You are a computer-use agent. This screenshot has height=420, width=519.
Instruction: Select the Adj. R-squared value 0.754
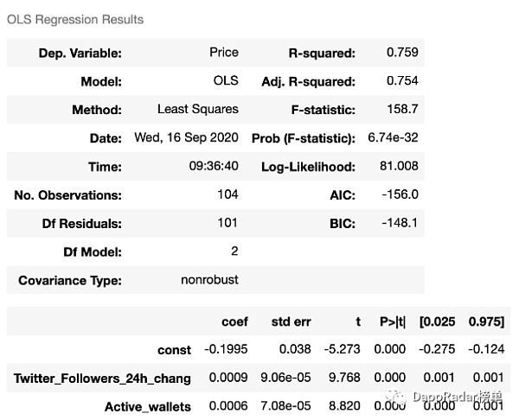pos(402,81)
